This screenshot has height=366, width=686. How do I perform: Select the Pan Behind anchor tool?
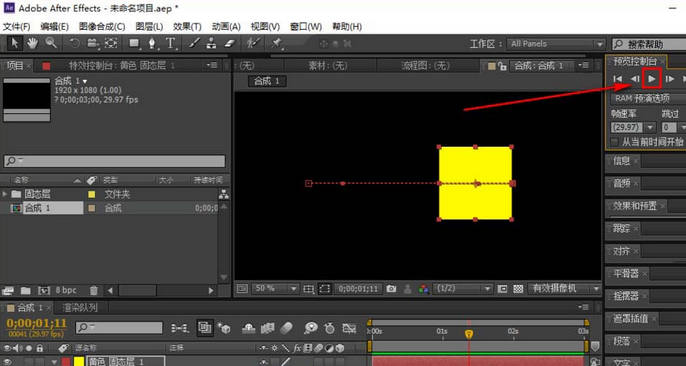click(x=111, y=43)
